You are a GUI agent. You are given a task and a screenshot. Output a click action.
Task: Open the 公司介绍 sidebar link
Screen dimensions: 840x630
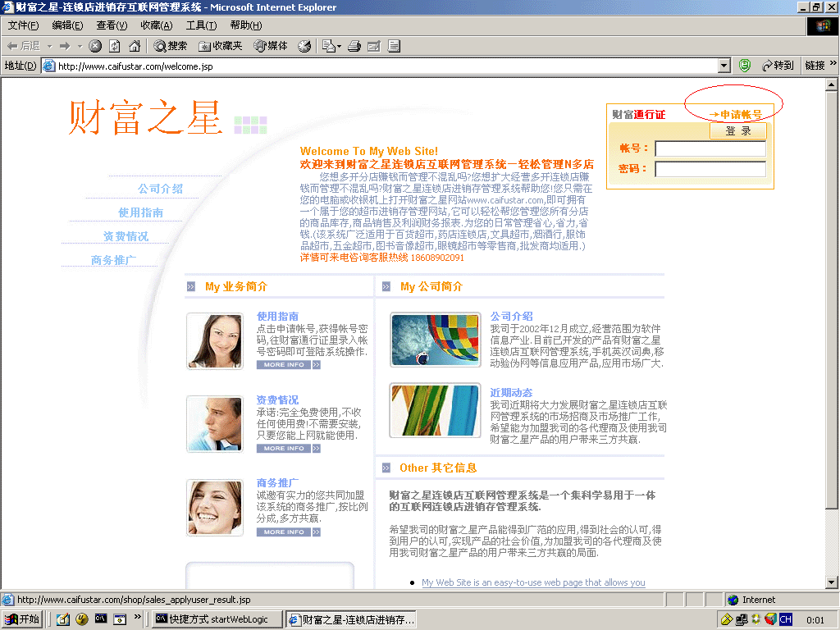pos(160,189)
